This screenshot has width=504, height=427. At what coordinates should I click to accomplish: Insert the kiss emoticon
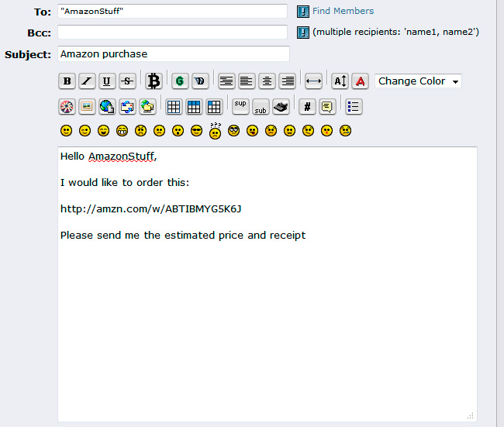point(327,131)
